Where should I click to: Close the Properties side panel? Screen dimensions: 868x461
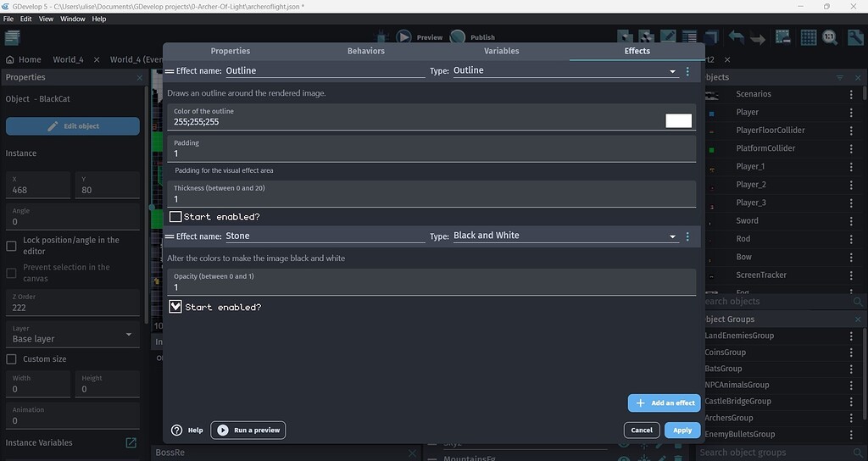tap(140, 77)
